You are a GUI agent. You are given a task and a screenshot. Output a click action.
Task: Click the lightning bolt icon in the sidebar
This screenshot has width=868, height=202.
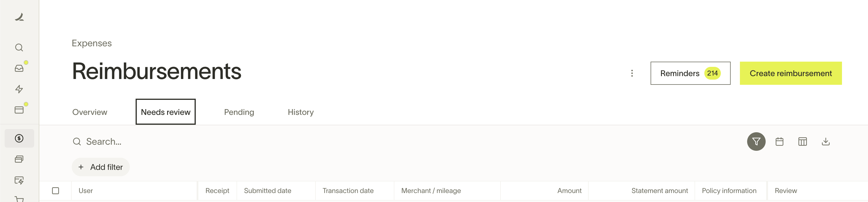click(x=19, y=89)
